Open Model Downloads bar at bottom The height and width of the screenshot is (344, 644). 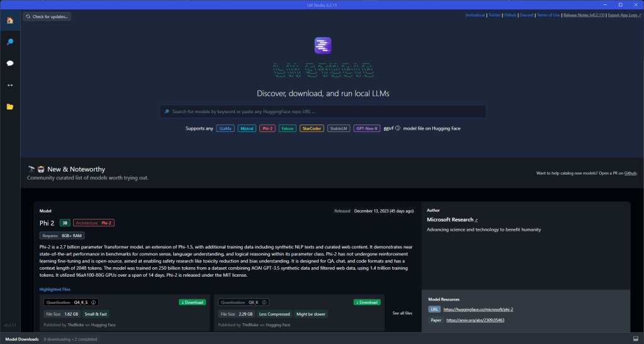point(22,339)
